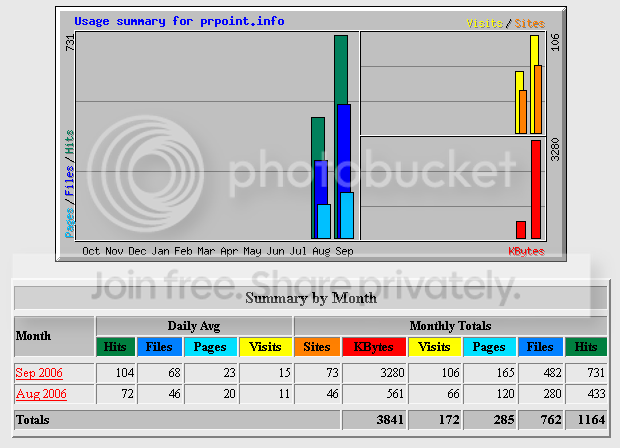This screenshot has height=448, width=620.
Task: Select total hits value 1164
Action: [x=592, y=420]
